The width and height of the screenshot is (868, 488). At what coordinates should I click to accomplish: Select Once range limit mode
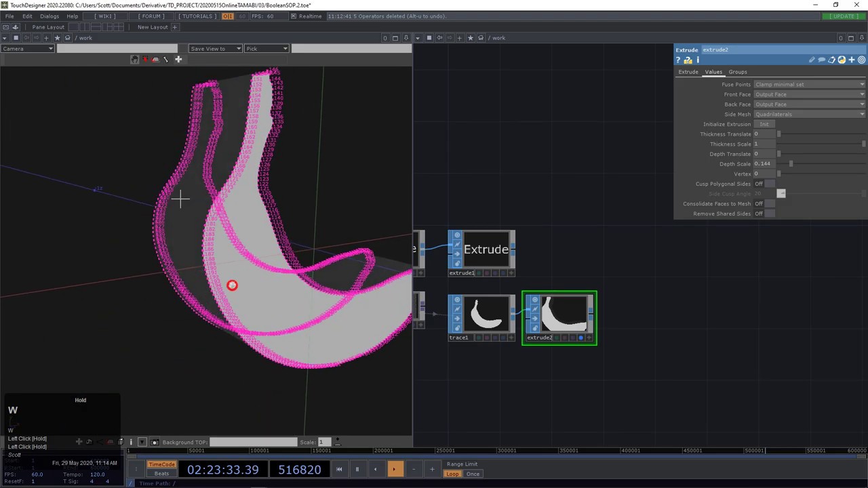click(473, 474)
